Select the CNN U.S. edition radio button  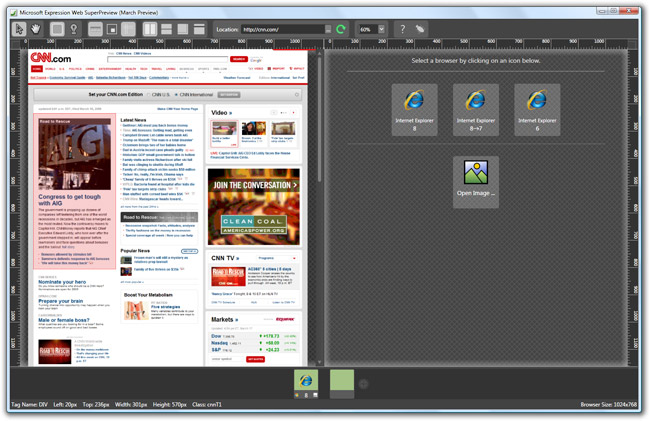(x=149, y=95)
